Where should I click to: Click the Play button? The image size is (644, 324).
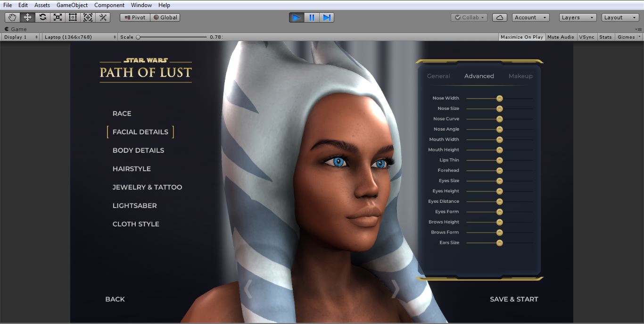tap(297, 17)
